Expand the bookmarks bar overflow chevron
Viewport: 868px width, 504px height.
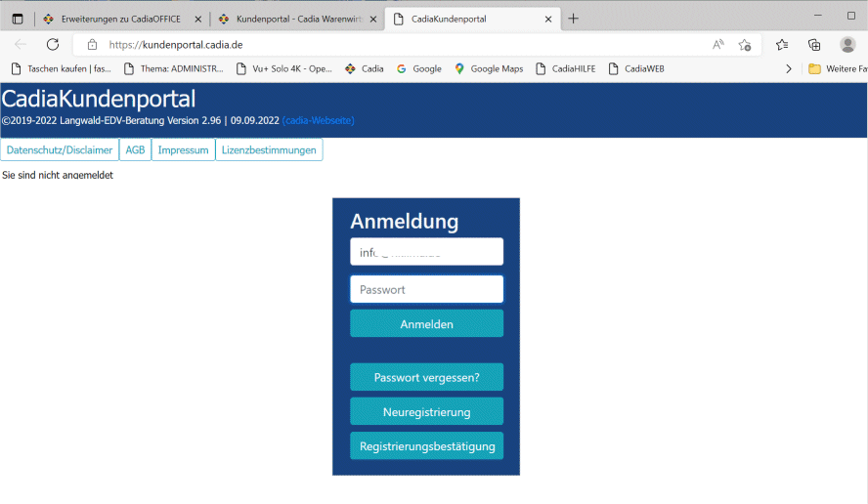(788, 69)
